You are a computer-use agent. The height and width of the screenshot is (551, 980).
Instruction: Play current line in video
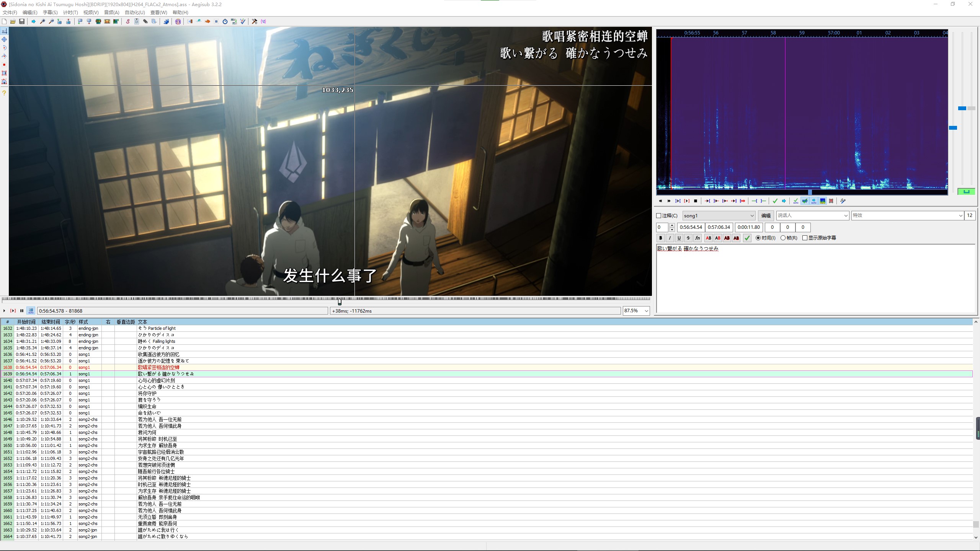click(13, 311)
